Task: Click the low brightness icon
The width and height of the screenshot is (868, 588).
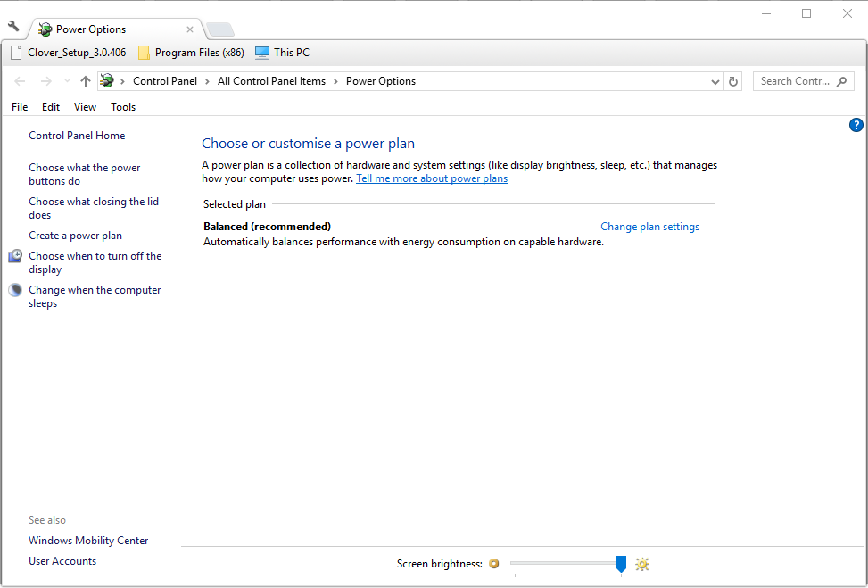Action: coord(493,564)
